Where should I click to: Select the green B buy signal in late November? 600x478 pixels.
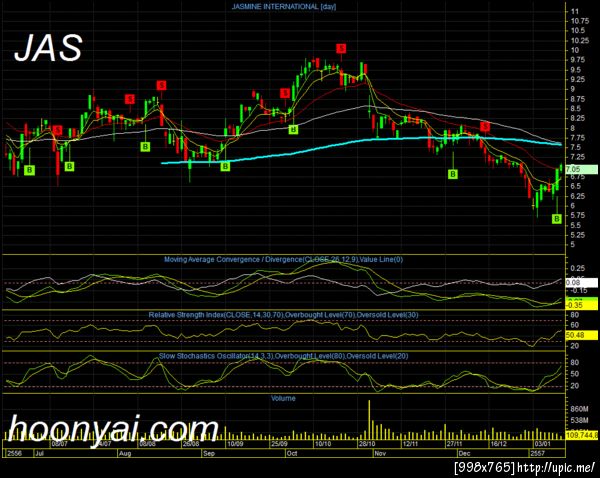[453, 175]
